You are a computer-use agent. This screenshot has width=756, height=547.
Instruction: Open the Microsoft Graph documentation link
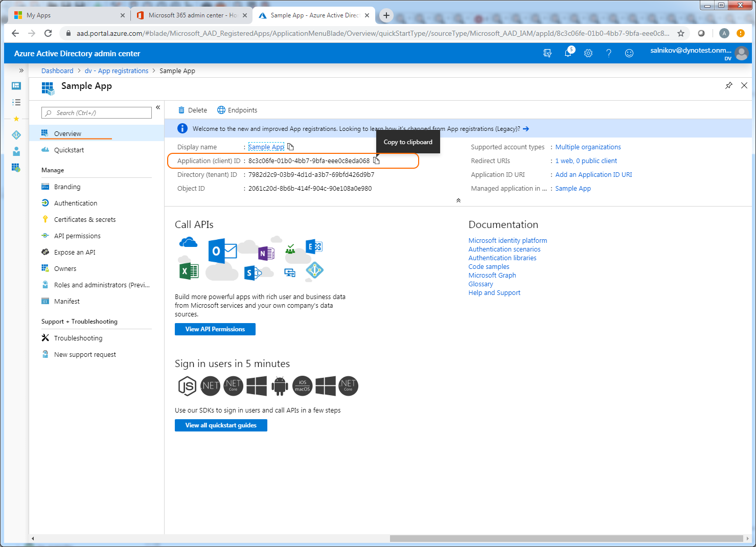(x=492, y=275)
